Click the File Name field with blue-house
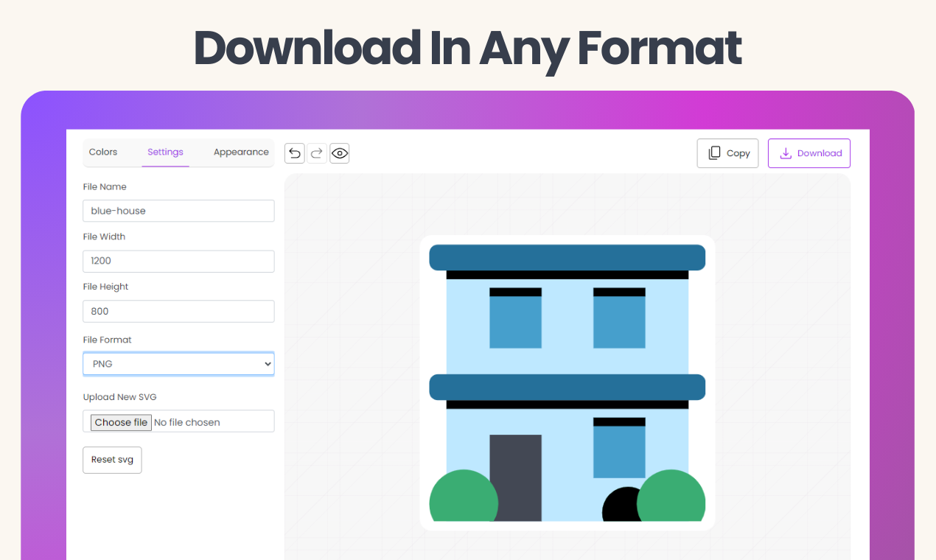This screenshot has height=560, width=936. tap(178, 211)
